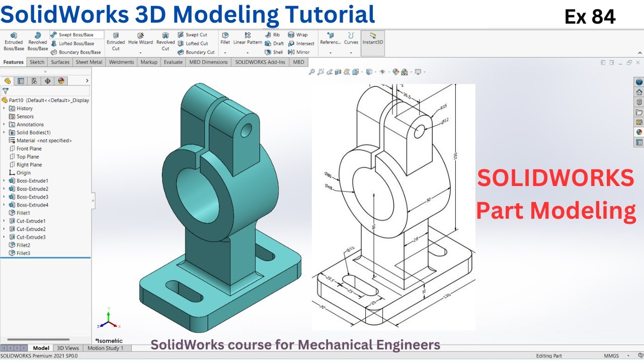Switch to PropertyManager panel tab
Image resolution: width=644 pixels, height=362 pixels.
21,80
